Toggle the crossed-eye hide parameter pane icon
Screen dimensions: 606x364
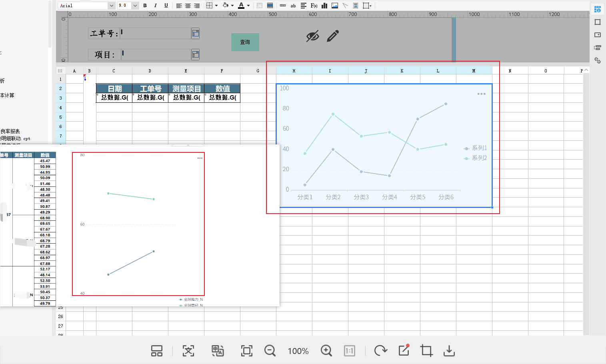[312, 36]
